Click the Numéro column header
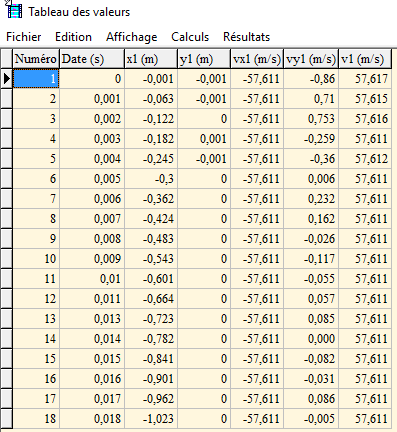397x432 pixels. tap(36, 59)
